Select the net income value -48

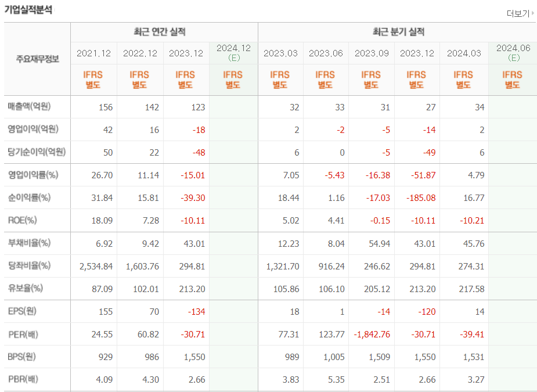(199, 153)
